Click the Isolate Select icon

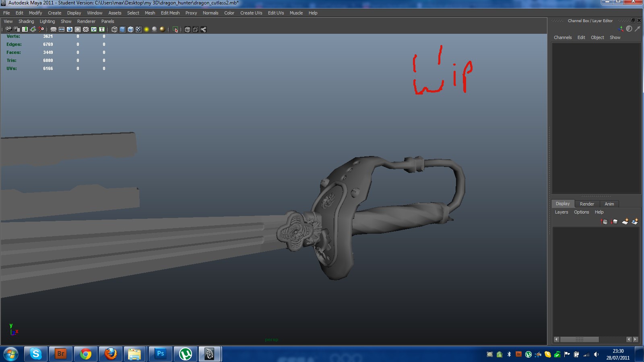tap(175, 29)
